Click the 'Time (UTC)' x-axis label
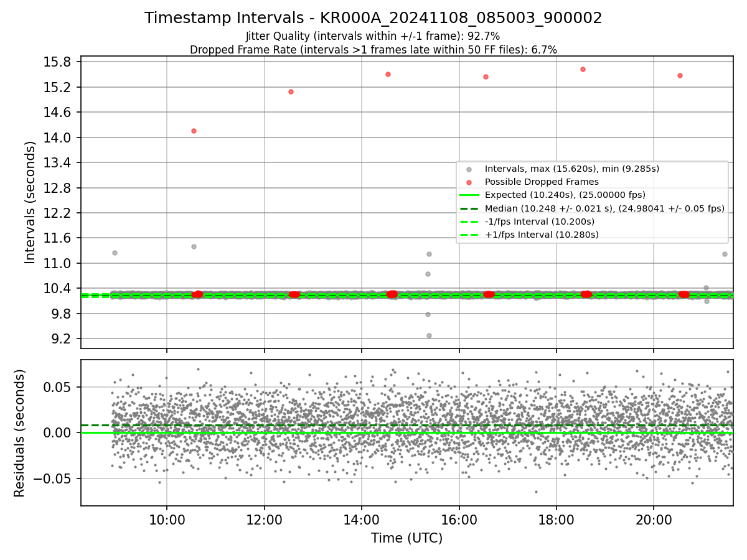This screenshot has height=560, width=747. click(x=406, y=538)
